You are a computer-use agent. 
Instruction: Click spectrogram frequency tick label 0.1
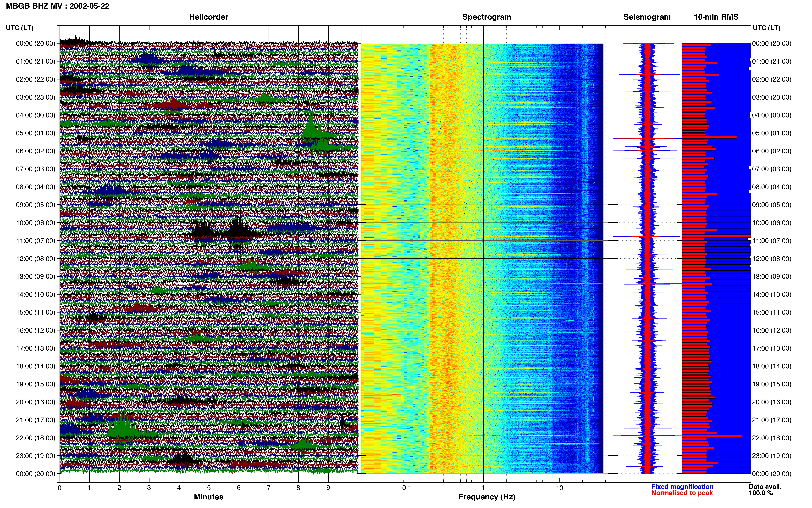[407, 488]
